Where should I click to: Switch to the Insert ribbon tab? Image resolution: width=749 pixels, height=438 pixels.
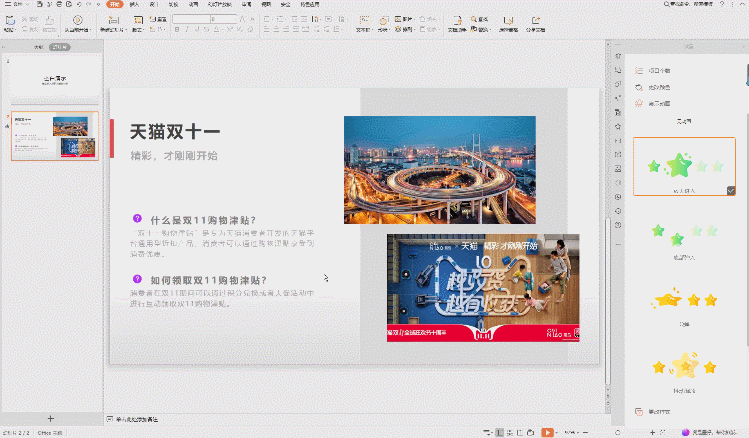[135, 5]
